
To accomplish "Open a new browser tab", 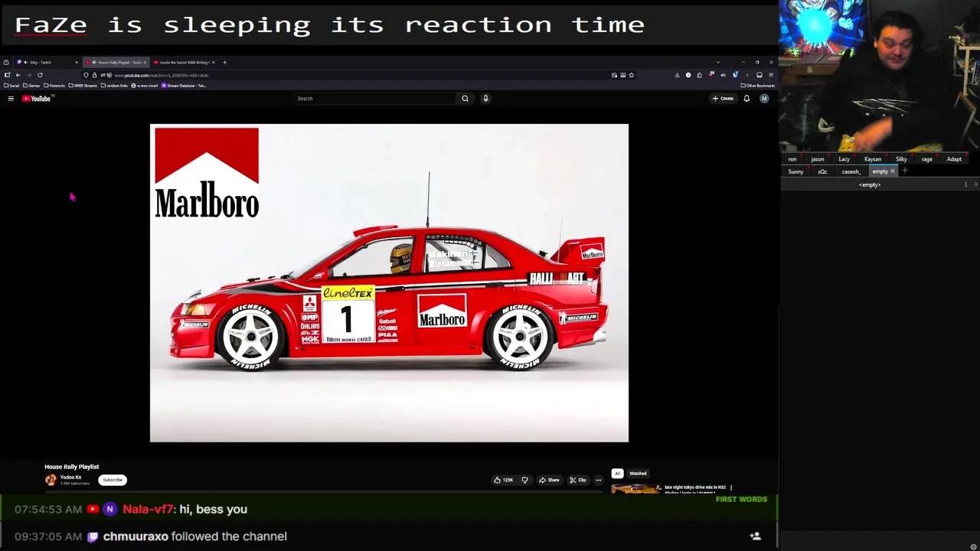I will point(224,62).
